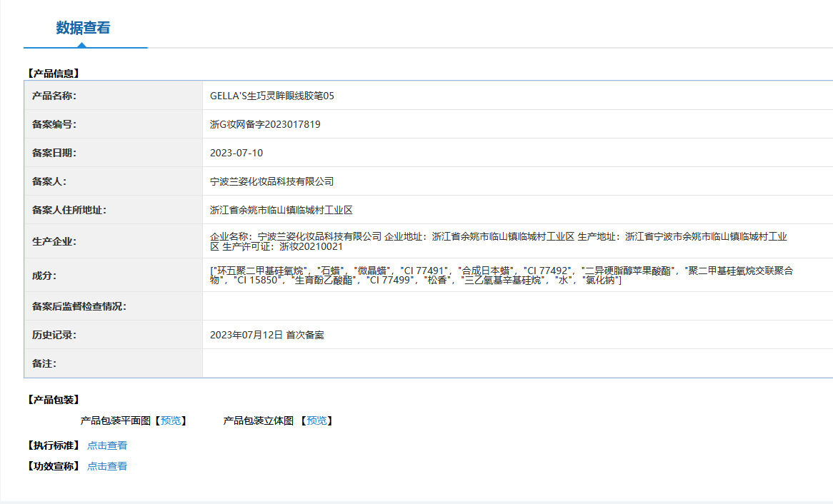The height and width of the screenshot is (504, 833).
Task: Click the 备案人住所地址: label
Action: (x=69, y=211)
